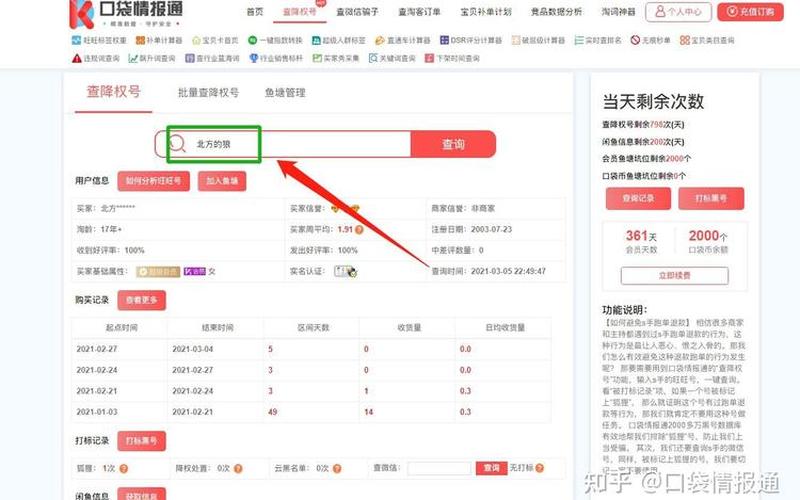Click the 361天 membership days value
This screenshot has width=800, height=500.
(641, 236)
